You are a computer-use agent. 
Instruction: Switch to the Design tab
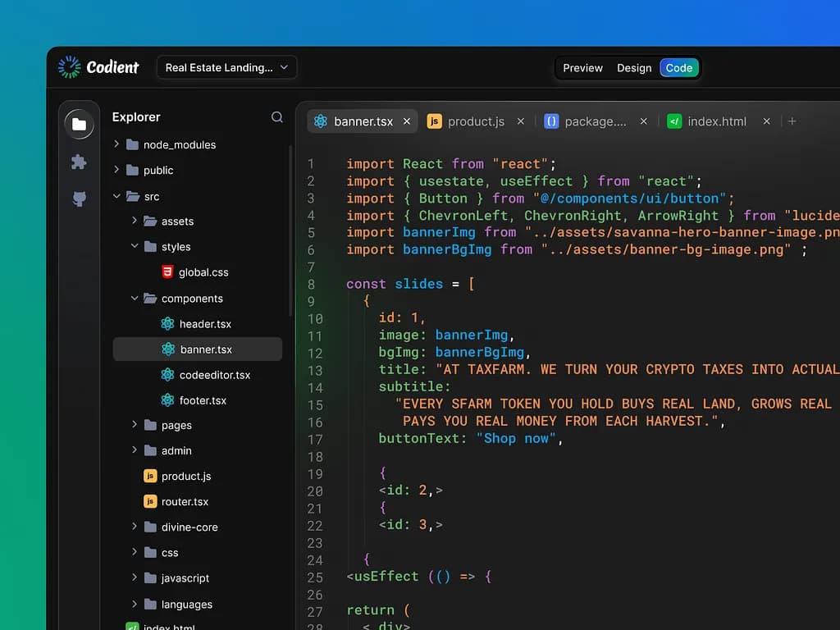pos(633,68)
